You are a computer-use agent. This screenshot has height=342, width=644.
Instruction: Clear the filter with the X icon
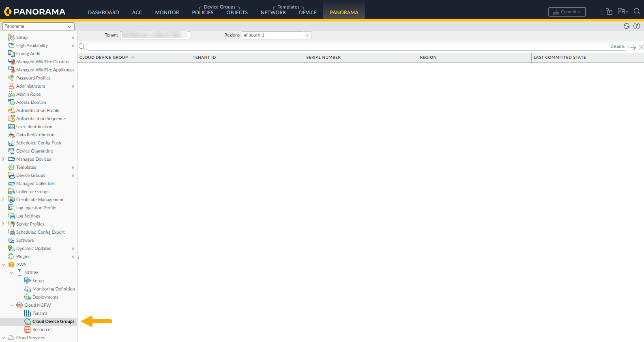641,47
